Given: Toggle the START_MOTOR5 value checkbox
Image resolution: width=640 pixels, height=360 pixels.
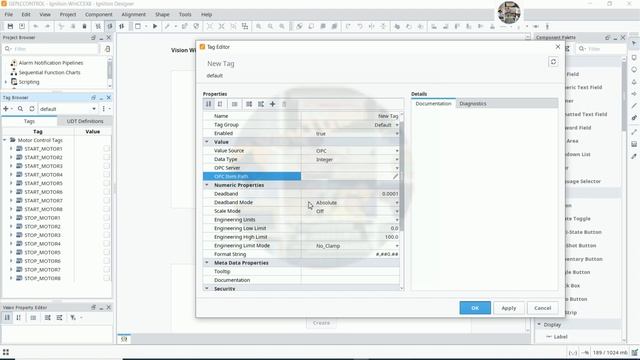Looking at the screenshot, I should click(x=107, y=183).
